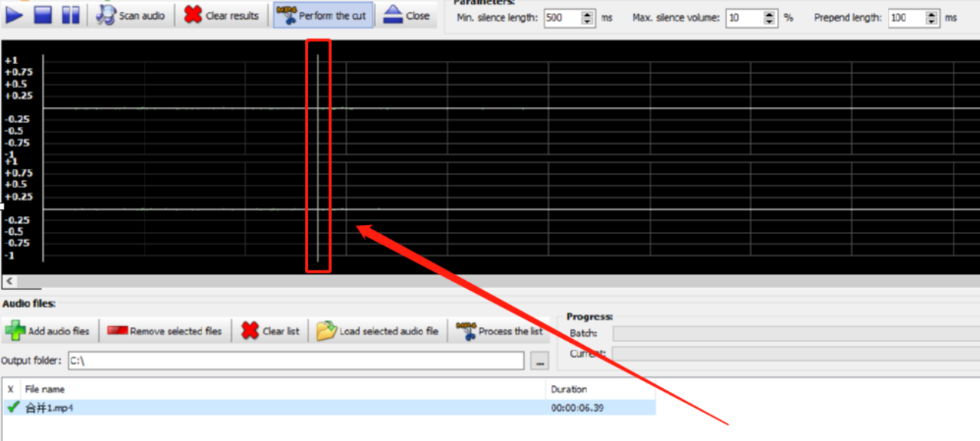Decrease Min. silence length with down arrow
The image size is (980, 441).
coord(588,22)
